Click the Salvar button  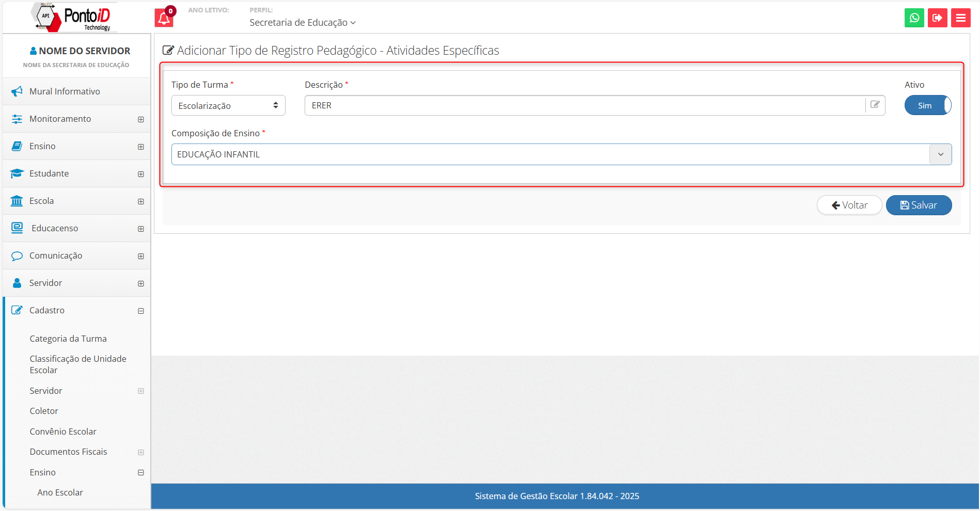click(919, 205)
